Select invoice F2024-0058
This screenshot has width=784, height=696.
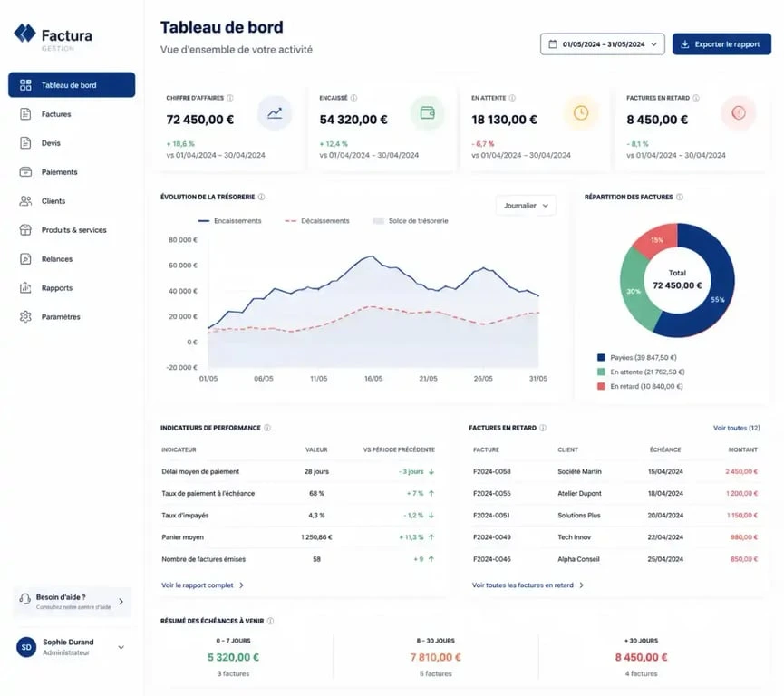pyautogui.click(x=492, y=471)
